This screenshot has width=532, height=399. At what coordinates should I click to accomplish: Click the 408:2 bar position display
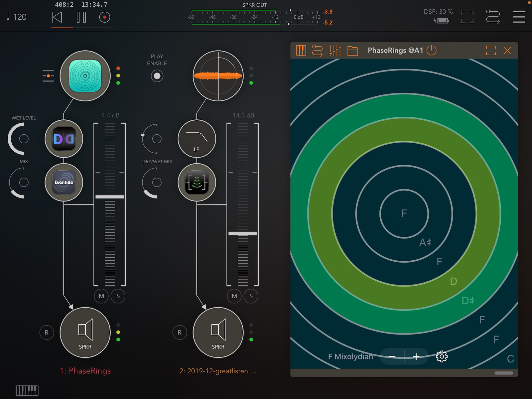[x=64, y=5]
